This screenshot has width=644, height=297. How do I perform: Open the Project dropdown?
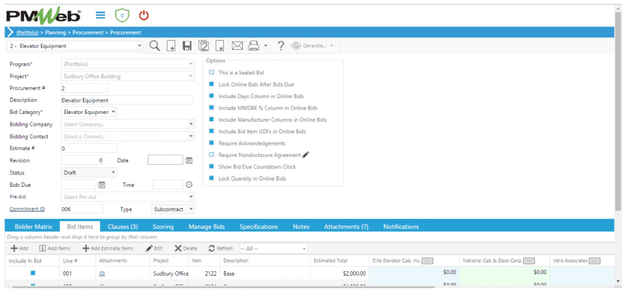[191, 76]
